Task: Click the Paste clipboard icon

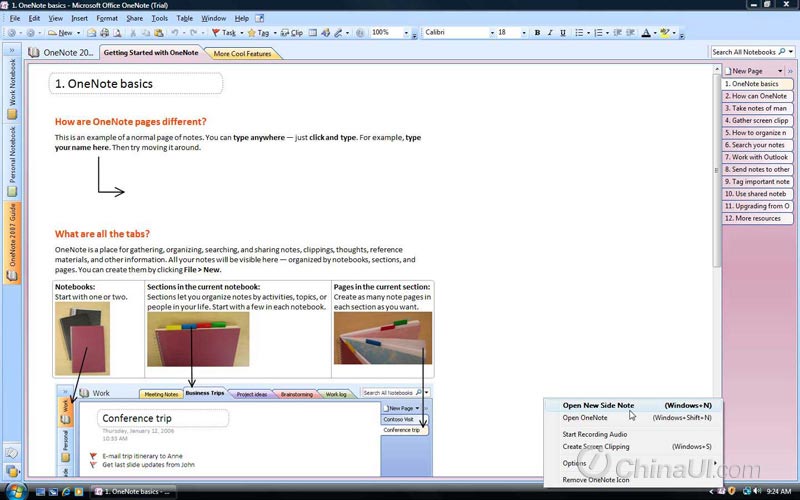Action: coord(159,33)
